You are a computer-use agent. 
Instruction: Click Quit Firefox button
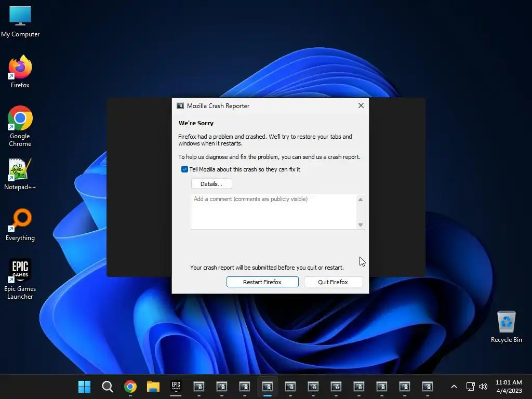[x=333, y=282]
